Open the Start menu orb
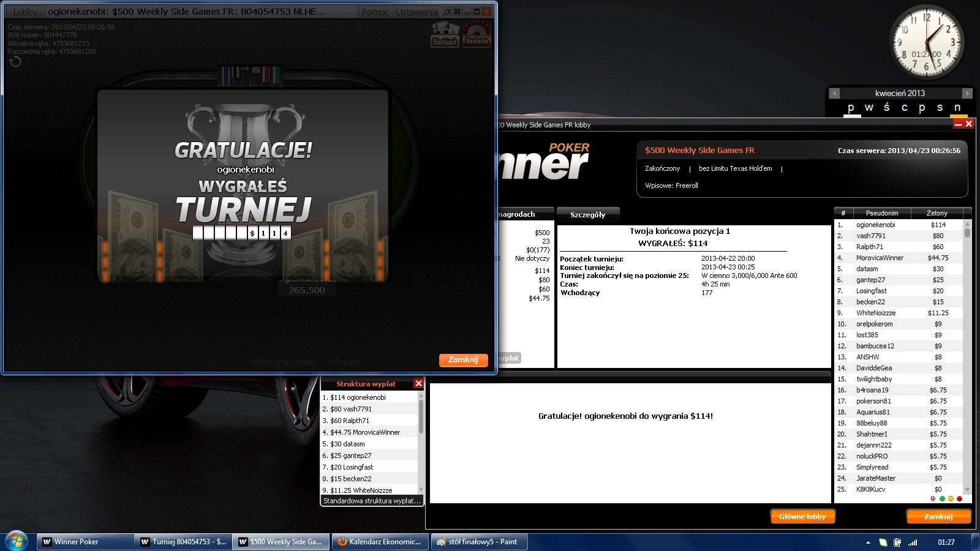980x551 pixels. pyautogui.click(x=17, y=541)
